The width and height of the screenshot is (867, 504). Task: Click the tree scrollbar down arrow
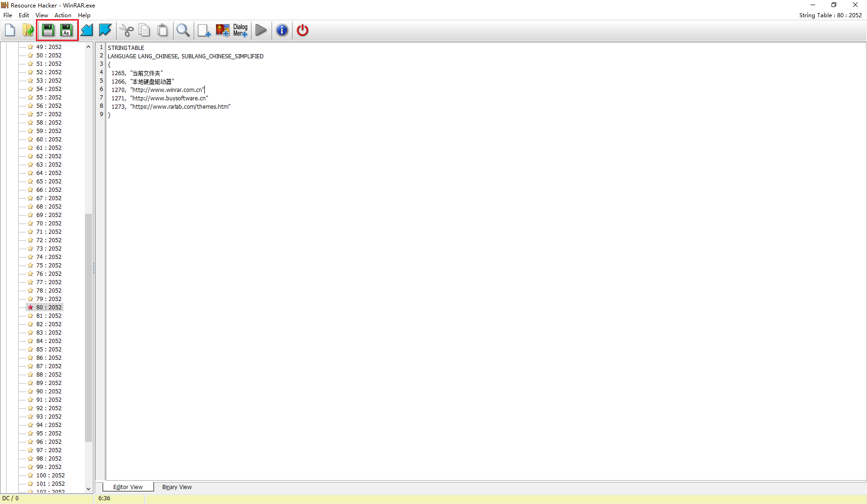[x=88, y=489]
